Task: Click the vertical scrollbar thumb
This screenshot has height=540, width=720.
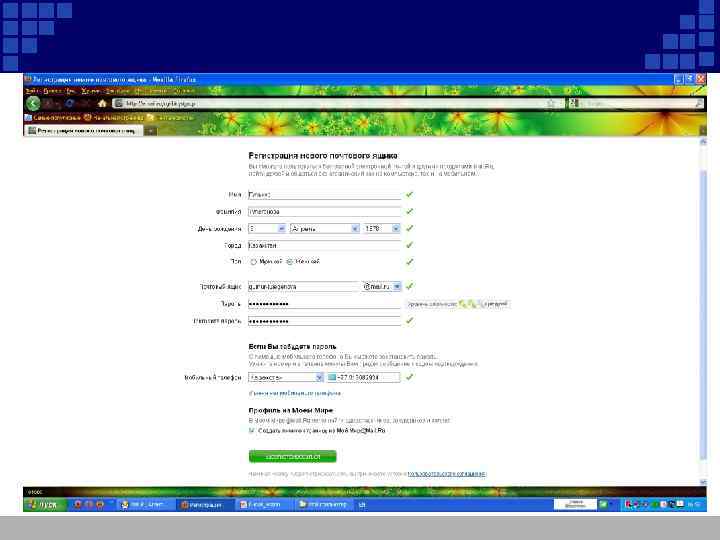Action: point(703,315)
